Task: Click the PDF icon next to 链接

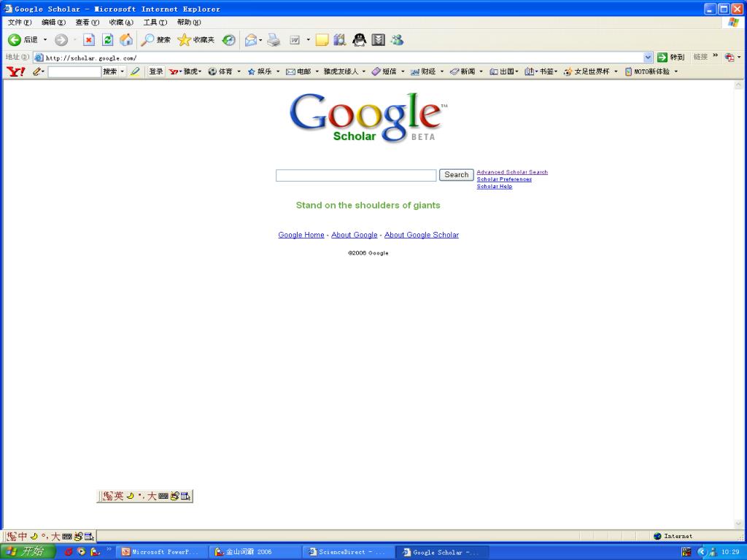Action: [729, 57]
